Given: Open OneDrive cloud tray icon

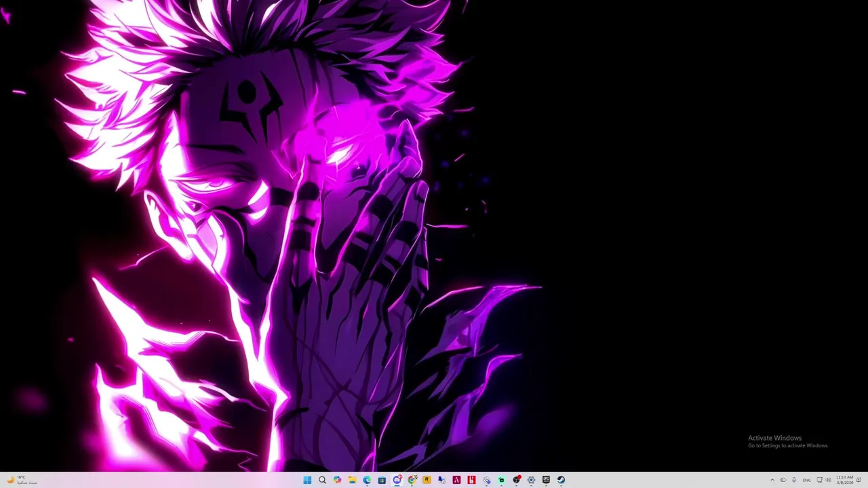Looking at the screenshot, I should coord(783,480).
